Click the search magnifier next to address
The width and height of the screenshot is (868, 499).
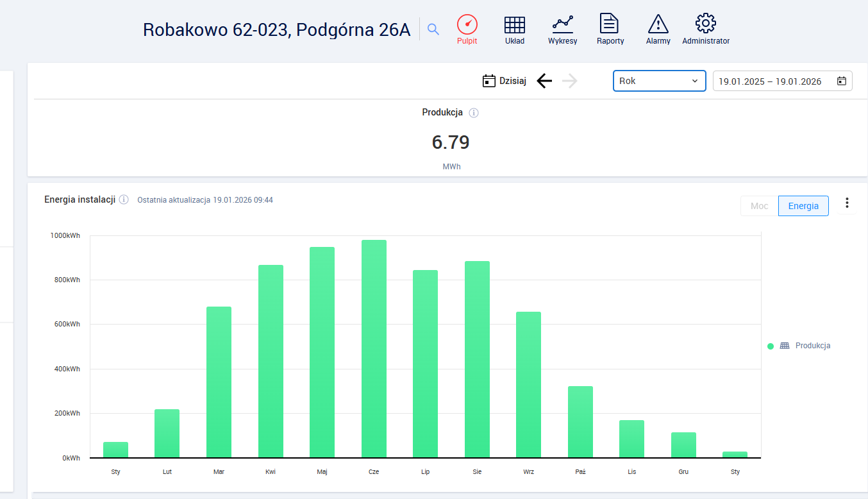433,30
